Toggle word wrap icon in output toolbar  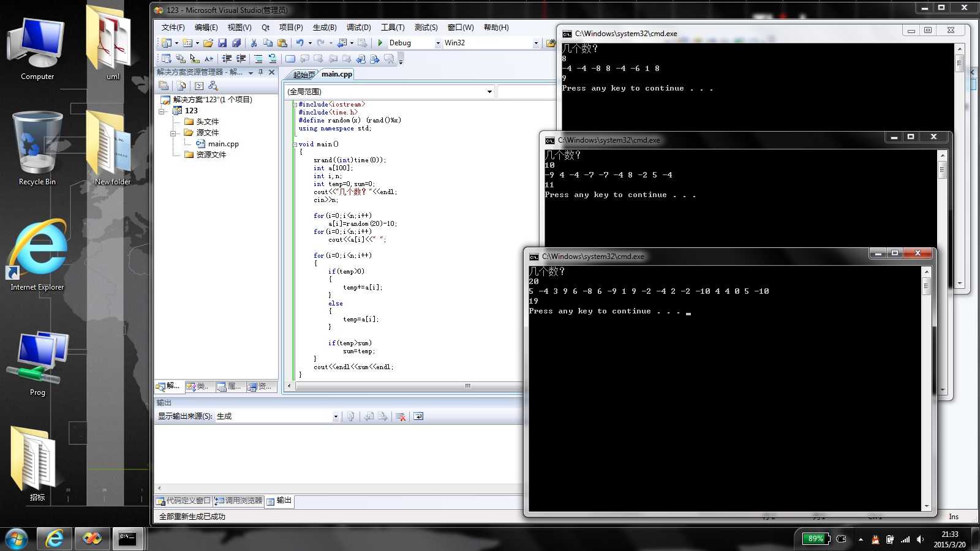(418, 416)
